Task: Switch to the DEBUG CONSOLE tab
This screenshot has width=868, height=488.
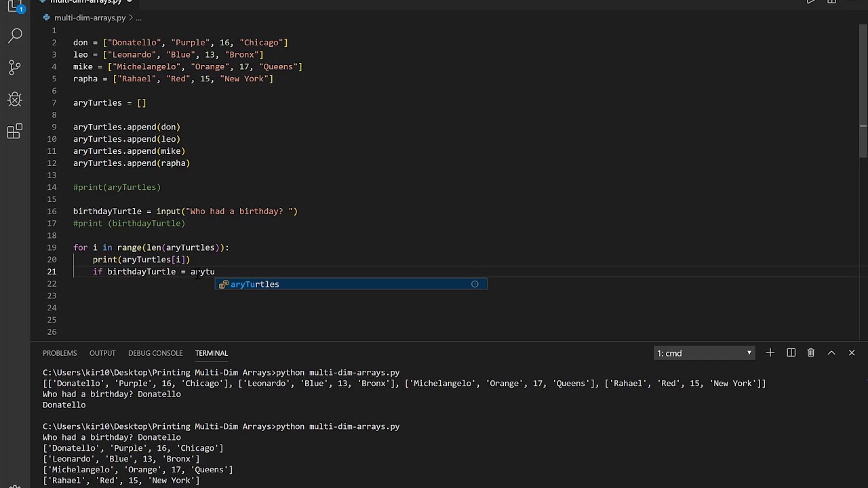Action: 155,353
